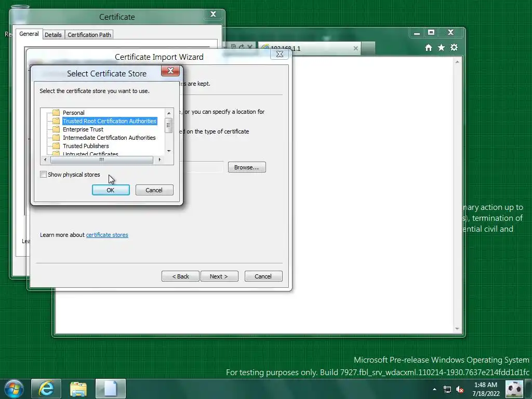Screen dimensions: 532x399
Task: Show hidden system tray icons
Action: [x=434, y=389]
